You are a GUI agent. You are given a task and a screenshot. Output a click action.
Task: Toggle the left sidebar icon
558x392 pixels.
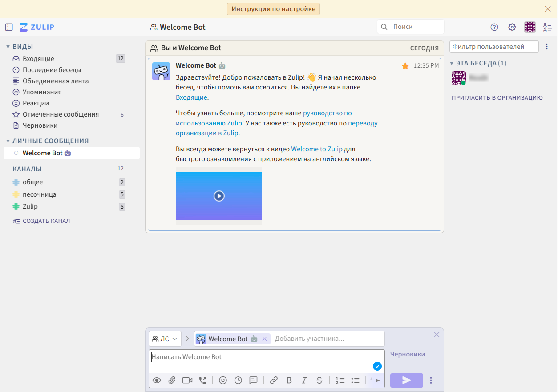(x=9, y=27)
